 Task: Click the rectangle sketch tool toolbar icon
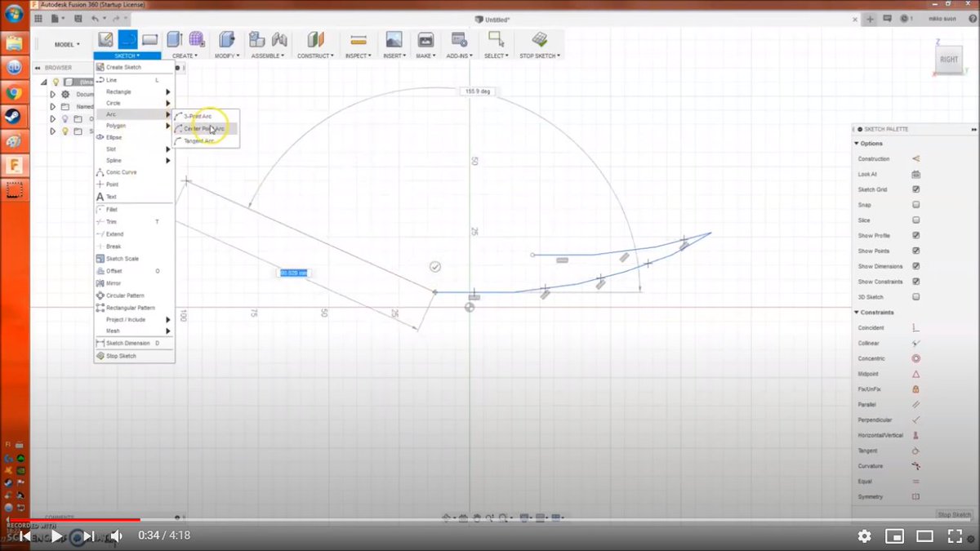click(149, 39)
